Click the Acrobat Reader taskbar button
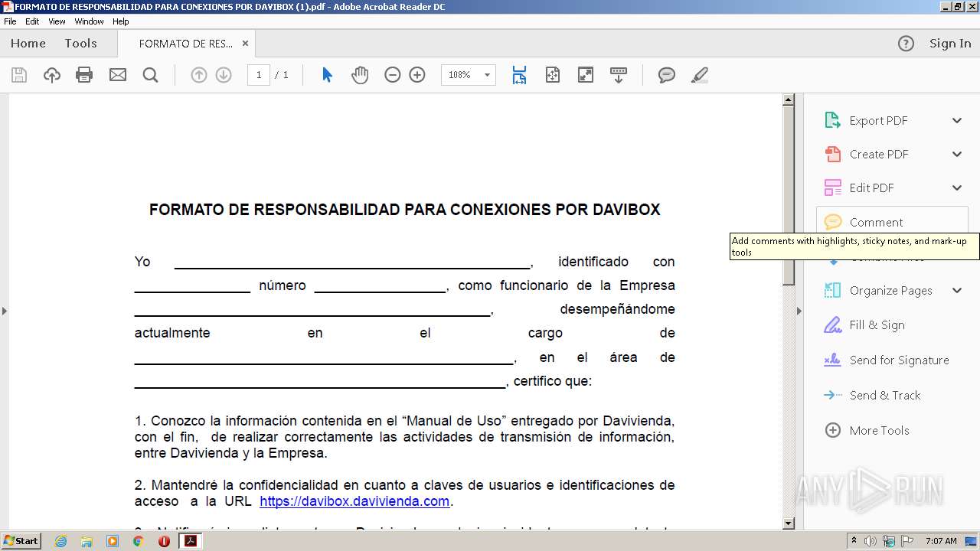980x551 pixels. click(190, 541)
